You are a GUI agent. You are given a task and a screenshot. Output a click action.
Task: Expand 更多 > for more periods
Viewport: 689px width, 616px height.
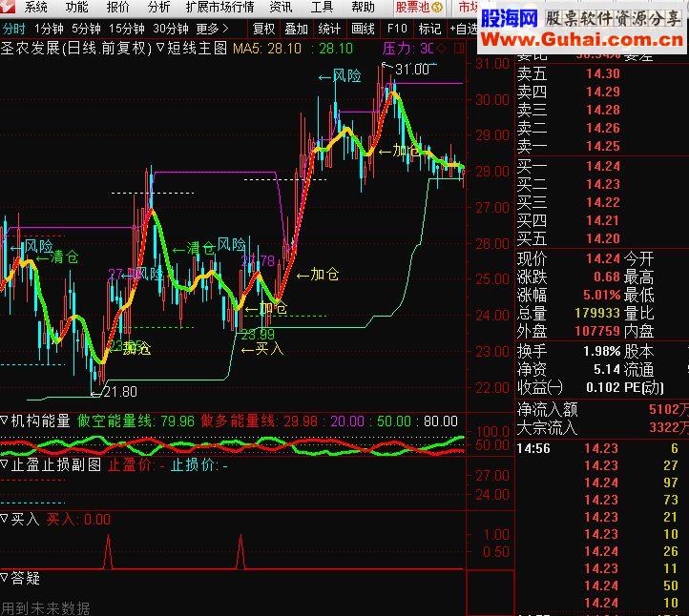pyautogui.click(x=213, y=29)
